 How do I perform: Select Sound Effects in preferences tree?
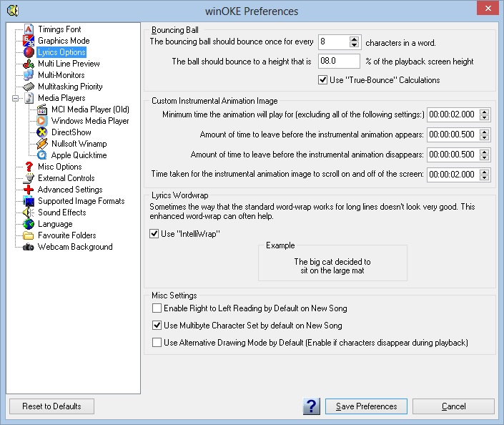click(x=61, y=212)
